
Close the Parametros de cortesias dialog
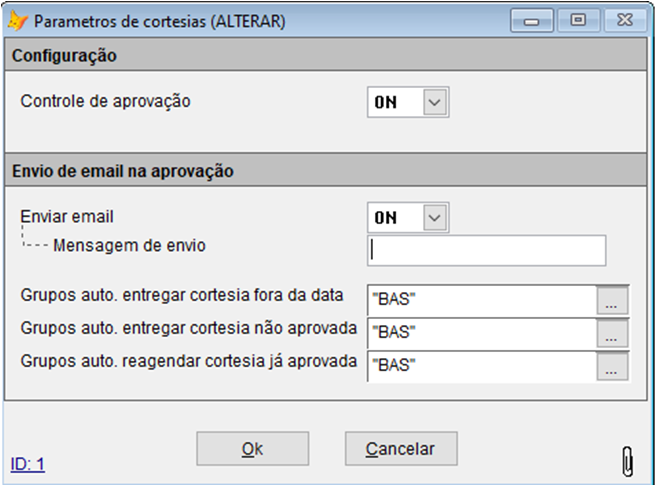(x=621, y=21)
